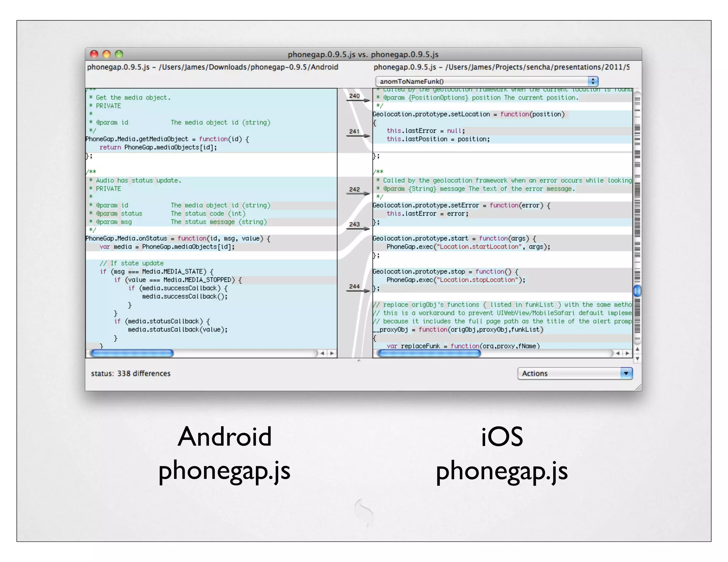Screen dimensions: 728x562
Task: Click the Geolocation.prototype.start function line
Action: (x=454, y=239)
